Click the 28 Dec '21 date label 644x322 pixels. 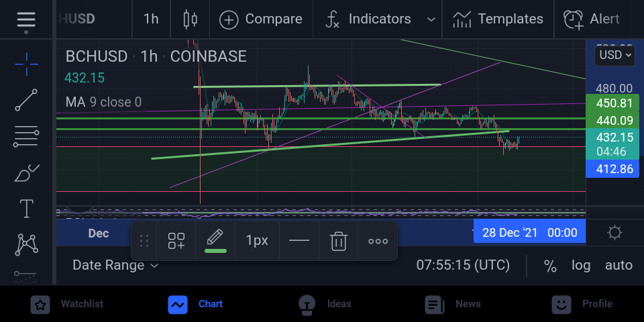tap(529, 233)
